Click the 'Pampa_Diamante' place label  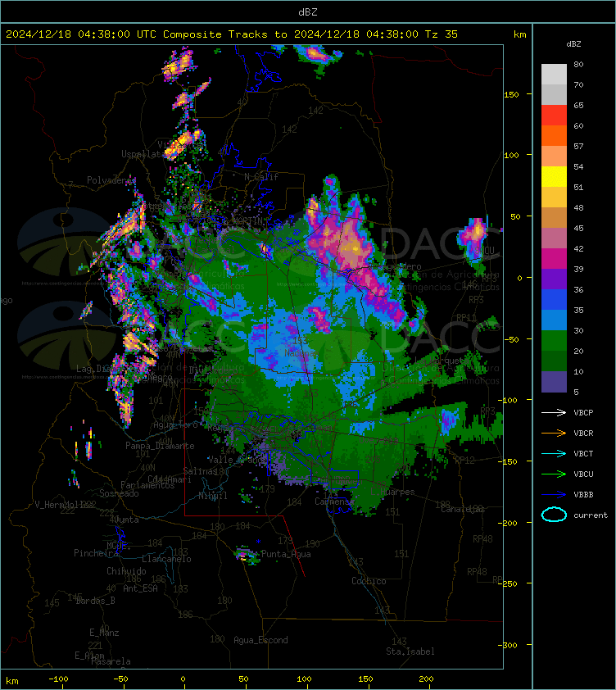tap(160, 446)
